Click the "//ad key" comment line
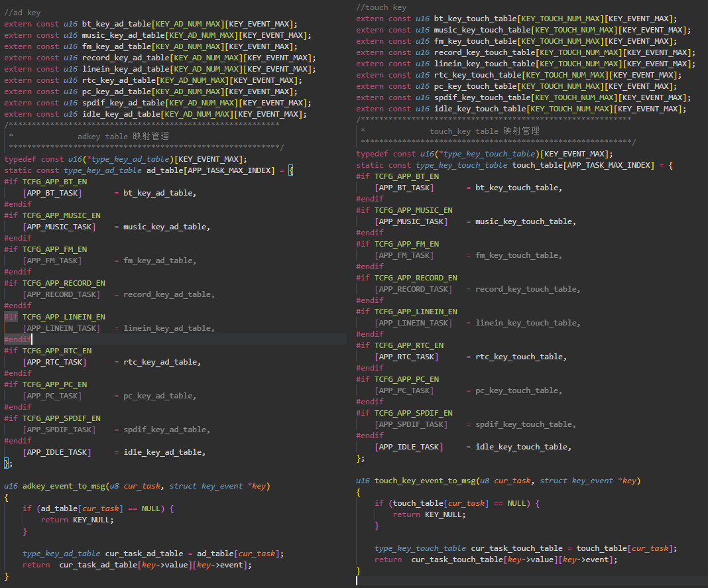This screenshot has height=588, width=708. (22, 13)
